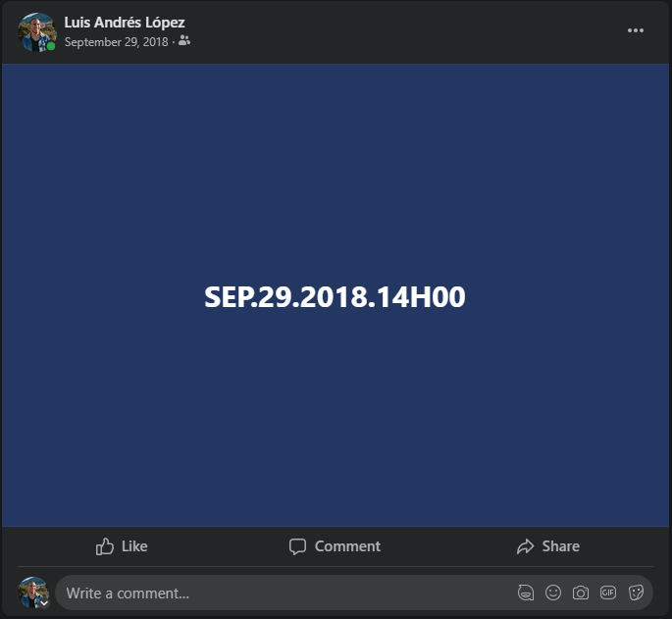Open the GIF picker in comment box
The height and width of the screenshot is (619, 672).
[x=608, y=593]
